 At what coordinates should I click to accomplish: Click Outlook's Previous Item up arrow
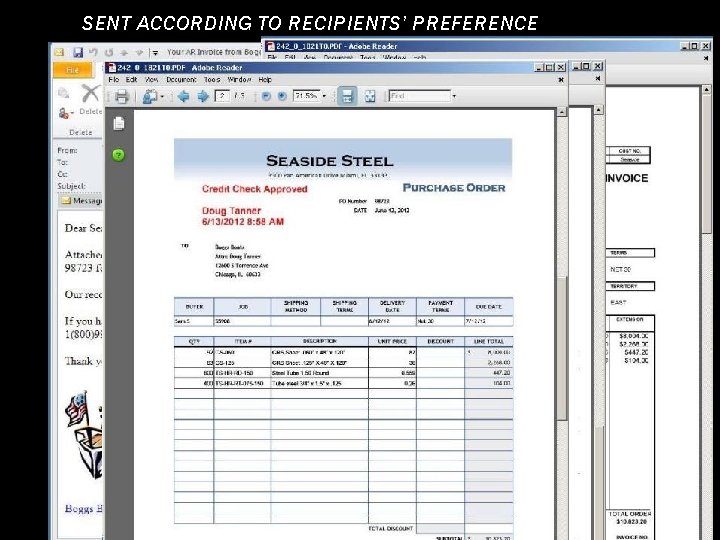tap(124, 52)
